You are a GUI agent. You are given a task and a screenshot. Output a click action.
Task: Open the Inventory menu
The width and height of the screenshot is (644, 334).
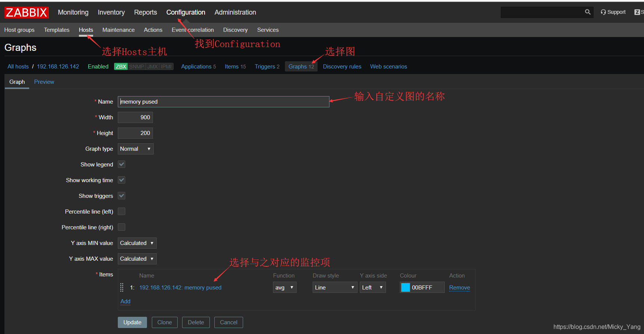111,12
